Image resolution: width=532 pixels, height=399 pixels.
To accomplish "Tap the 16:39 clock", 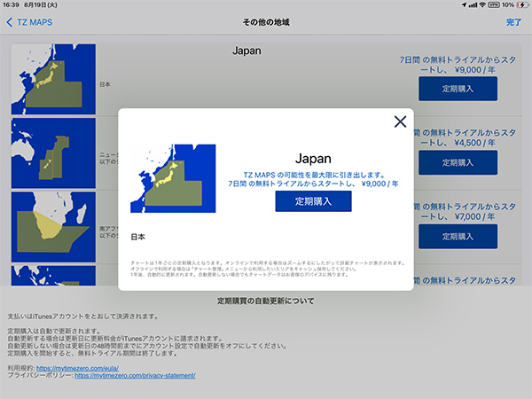I will pos(11,4).
